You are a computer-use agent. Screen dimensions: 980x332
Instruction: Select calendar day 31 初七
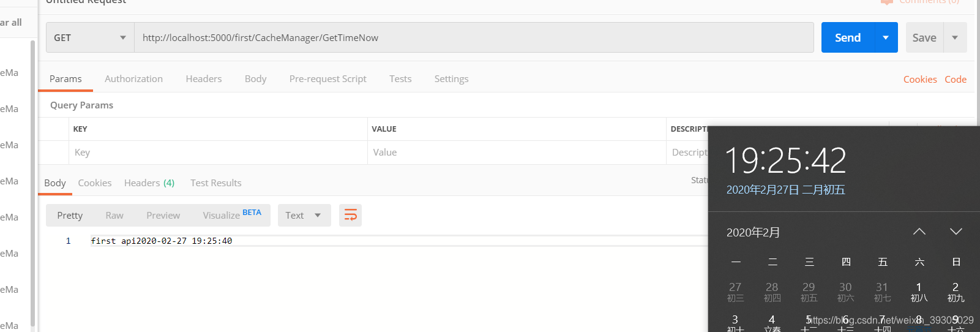click(x=882, y=292)
